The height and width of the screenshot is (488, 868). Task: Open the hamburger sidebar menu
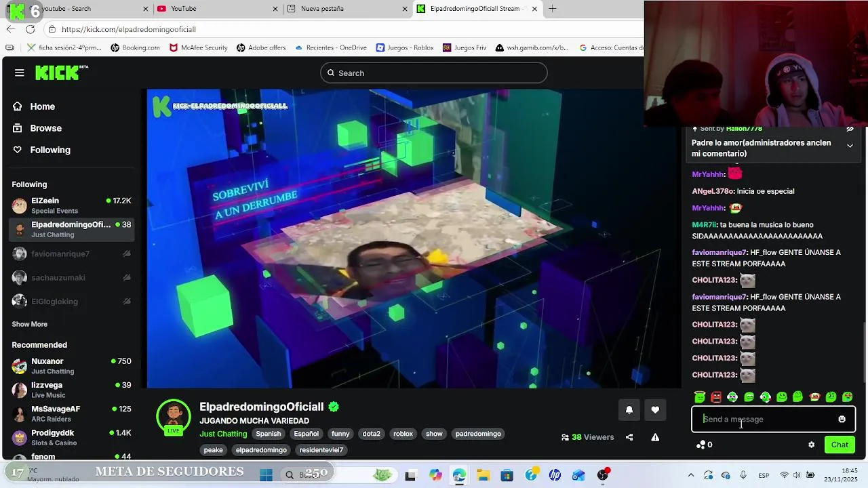20,73
